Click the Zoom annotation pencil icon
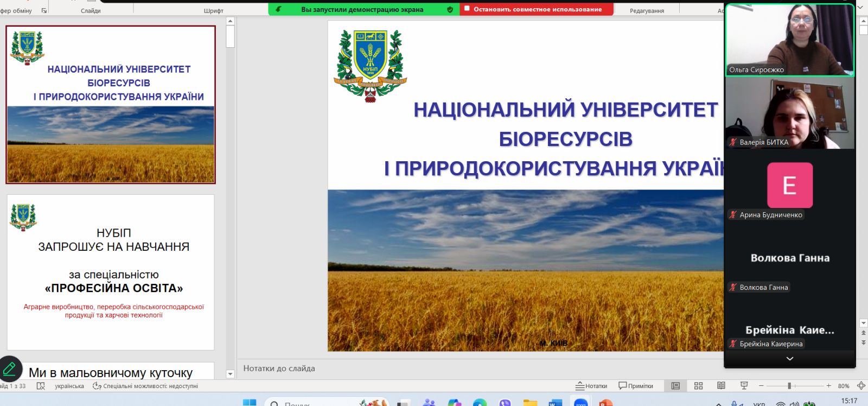This screenshot has width=868, height=406. coord(10,369)
